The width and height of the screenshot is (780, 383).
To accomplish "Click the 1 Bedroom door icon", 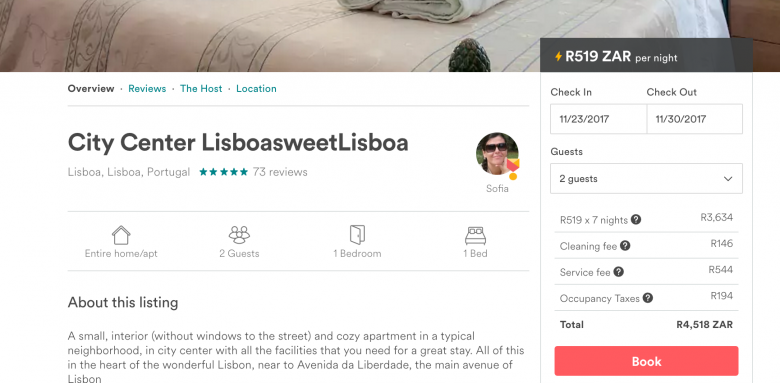I will tap(357, 235).
